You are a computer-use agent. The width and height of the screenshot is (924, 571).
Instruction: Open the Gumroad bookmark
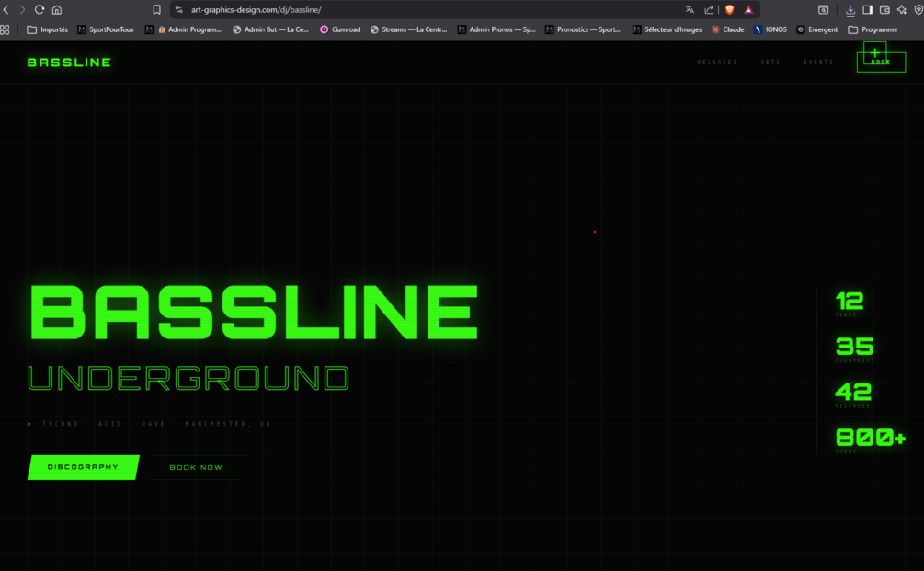[340, 29]
